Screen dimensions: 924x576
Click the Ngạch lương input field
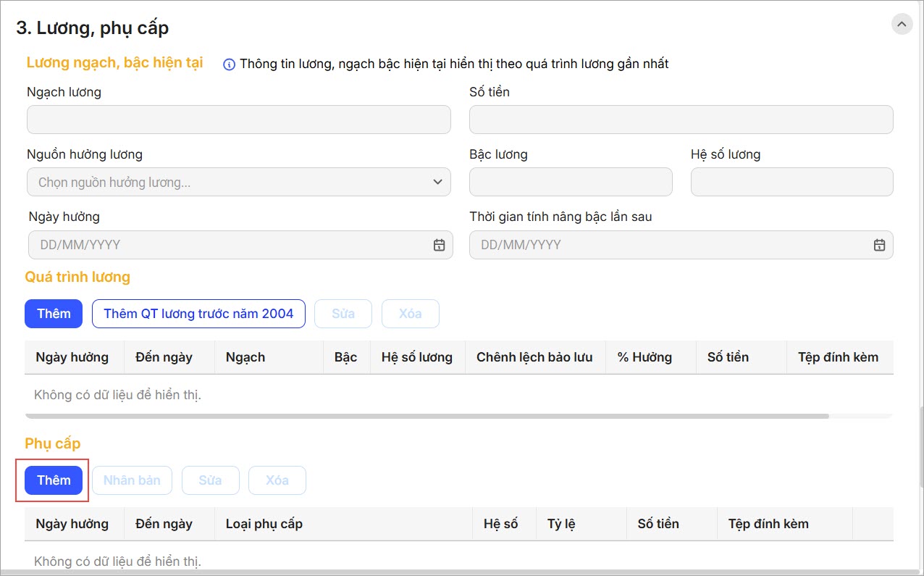coord(238,120)
